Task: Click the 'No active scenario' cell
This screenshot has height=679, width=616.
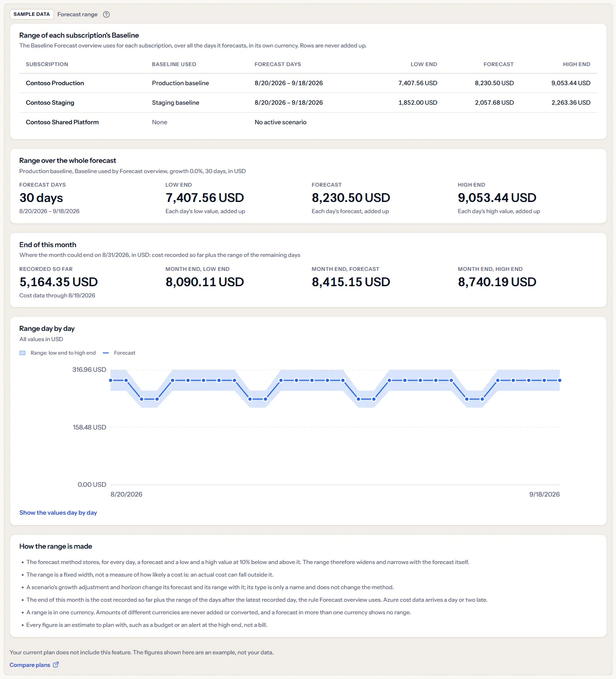Action: click(280, 122)
